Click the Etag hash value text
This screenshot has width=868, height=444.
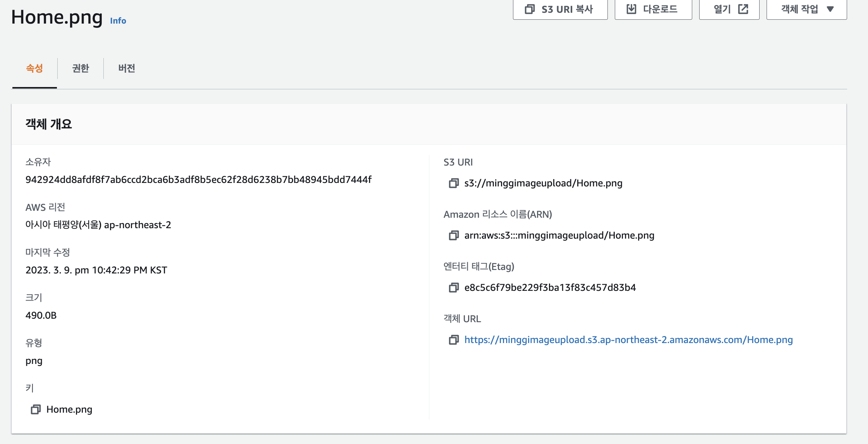[550, 288]
